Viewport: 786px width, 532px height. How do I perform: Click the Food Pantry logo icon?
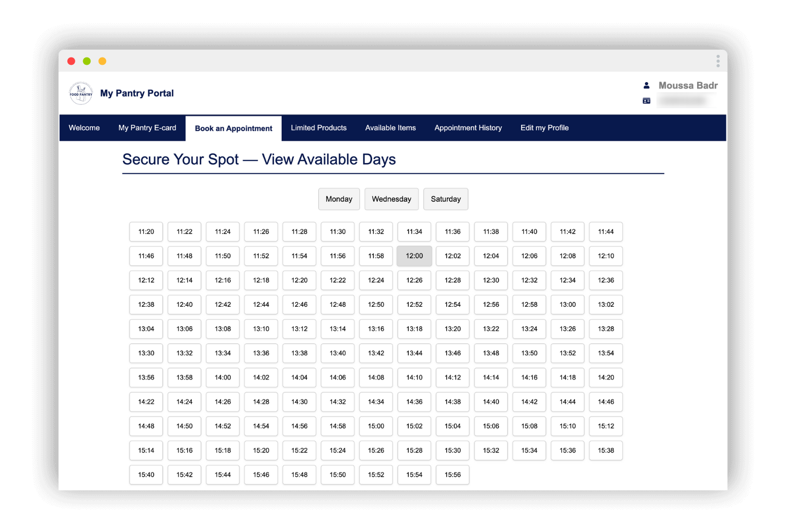tap(81, 93)
